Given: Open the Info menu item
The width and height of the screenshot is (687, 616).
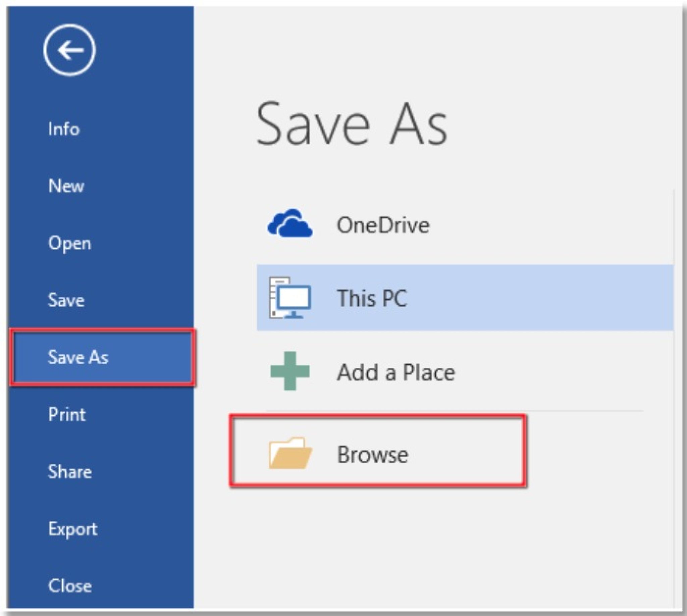Looking at the screenshot, I should coord(64,129).
